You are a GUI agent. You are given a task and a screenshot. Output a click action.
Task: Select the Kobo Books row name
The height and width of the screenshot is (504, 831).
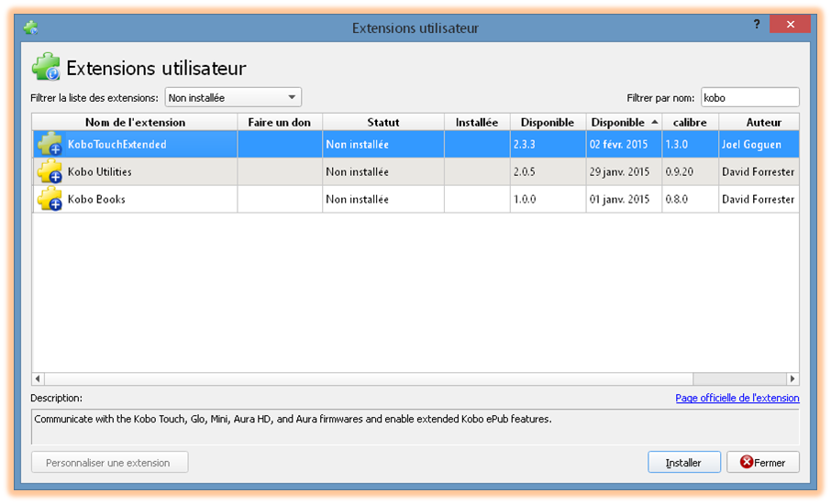click(96, 200)
